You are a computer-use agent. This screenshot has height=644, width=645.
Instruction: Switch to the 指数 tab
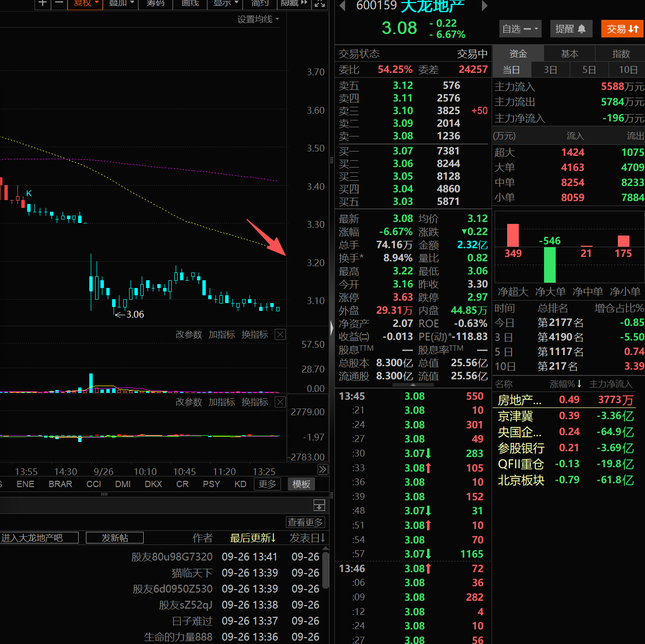click(621, 53)
